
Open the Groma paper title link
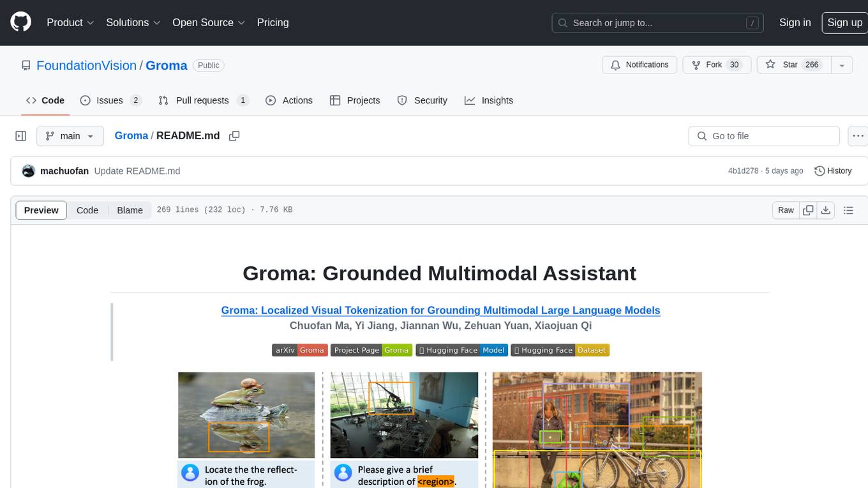(440, 310)
